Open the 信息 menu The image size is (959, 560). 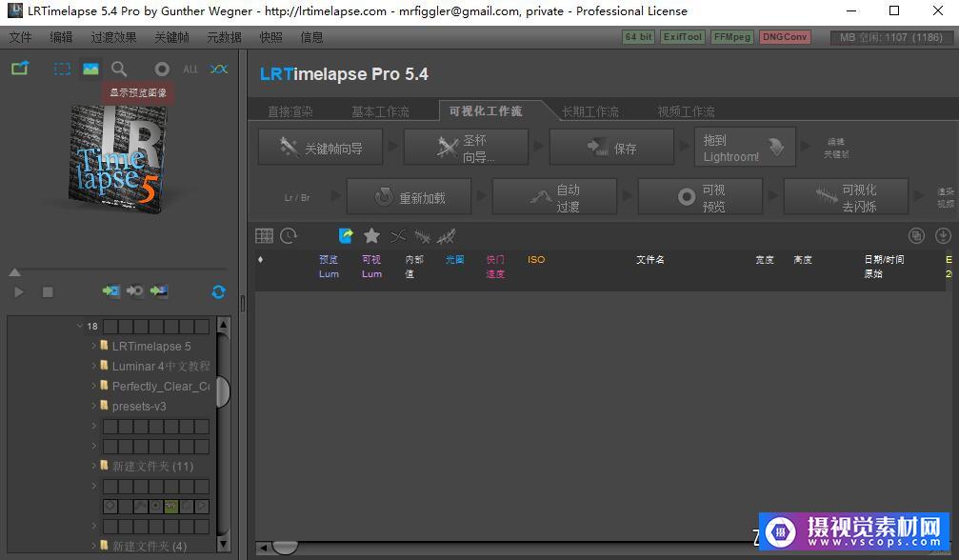[311, 37]
